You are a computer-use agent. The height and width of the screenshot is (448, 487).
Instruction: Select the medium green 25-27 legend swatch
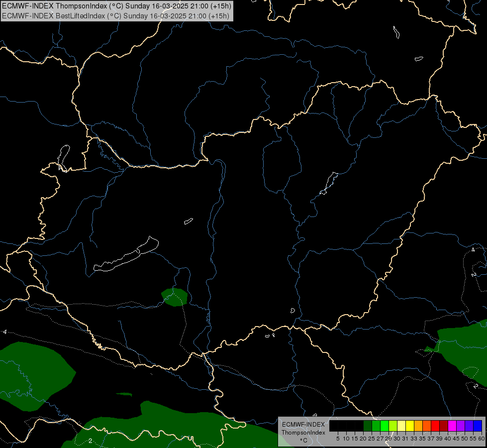[376, 426]
